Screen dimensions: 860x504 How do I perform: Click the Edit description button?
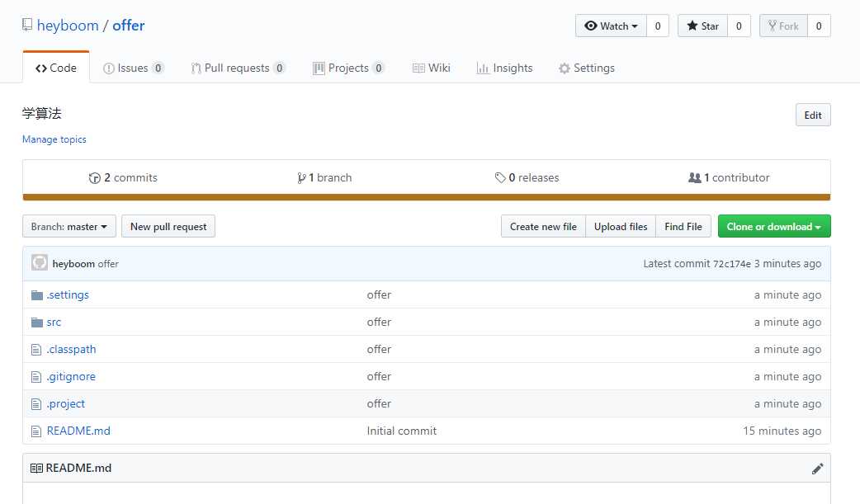click(813, 115)
